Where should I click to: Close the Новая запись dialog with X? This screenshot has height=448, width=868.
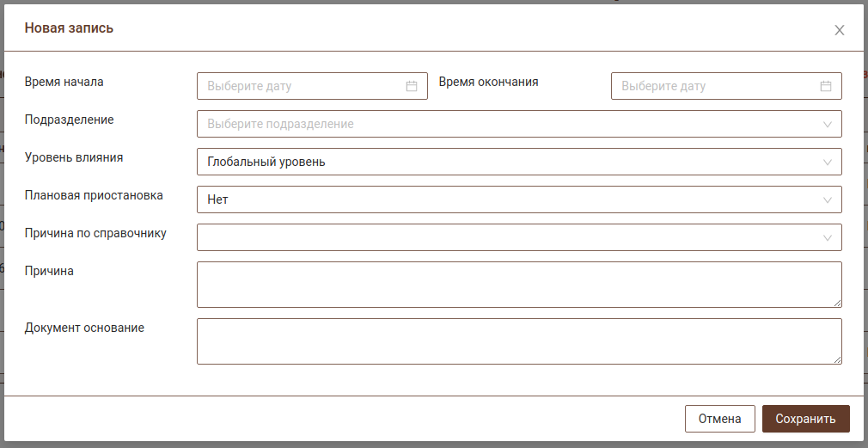pos(840,30)
